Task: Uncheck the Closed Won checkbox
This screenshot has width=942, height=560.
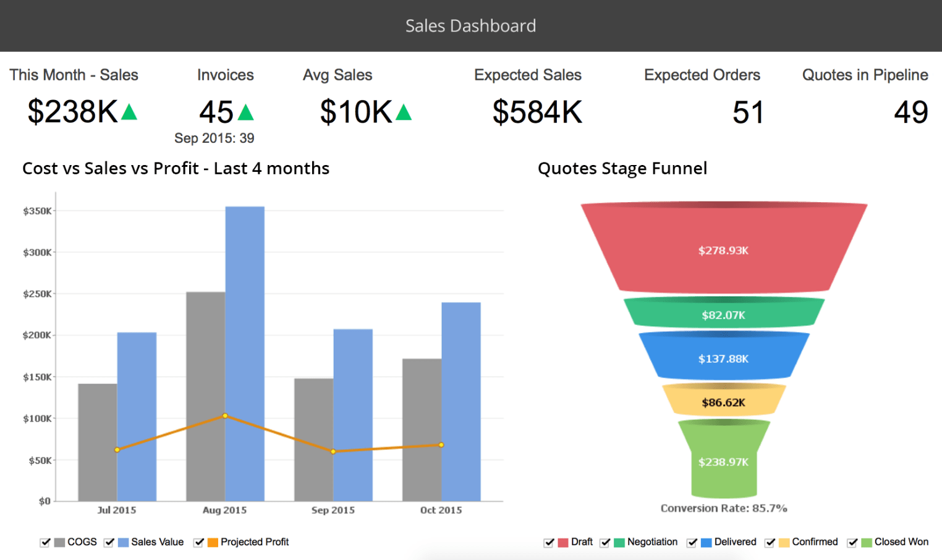Action: pos(852,542)
